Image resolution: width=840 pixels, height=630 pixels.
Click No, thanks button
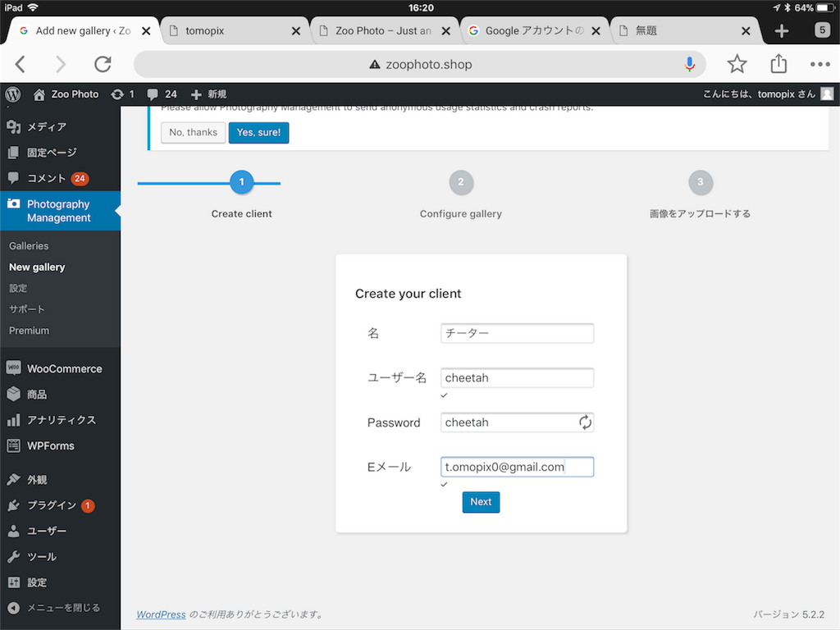tap(194, 132)
